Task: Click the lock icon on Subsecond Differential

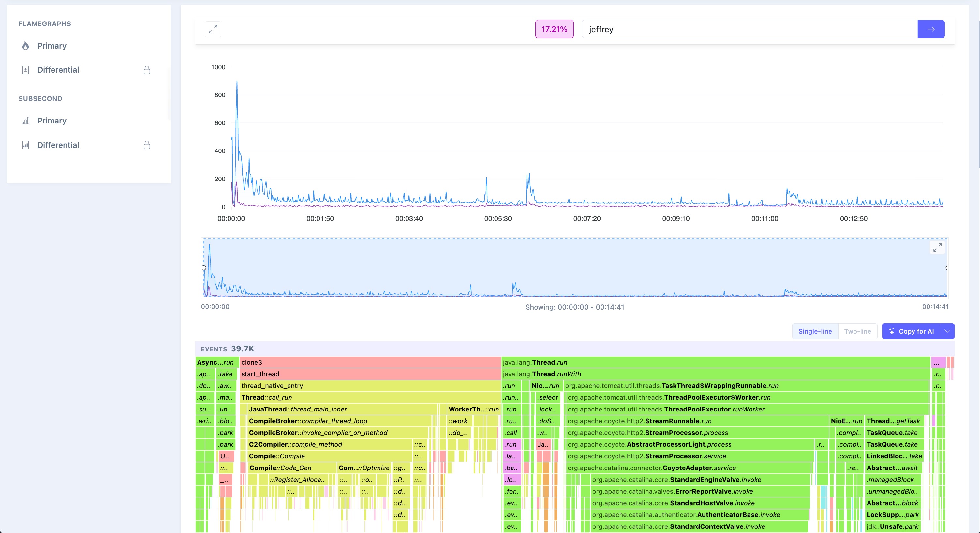Action: click(147, 145)
